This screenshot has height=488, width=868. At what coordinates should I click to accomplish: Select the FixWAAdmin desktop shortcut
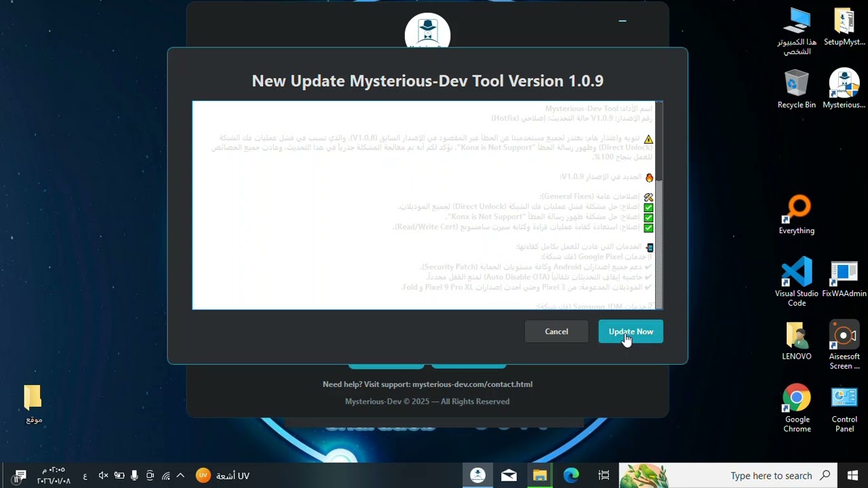844,279
